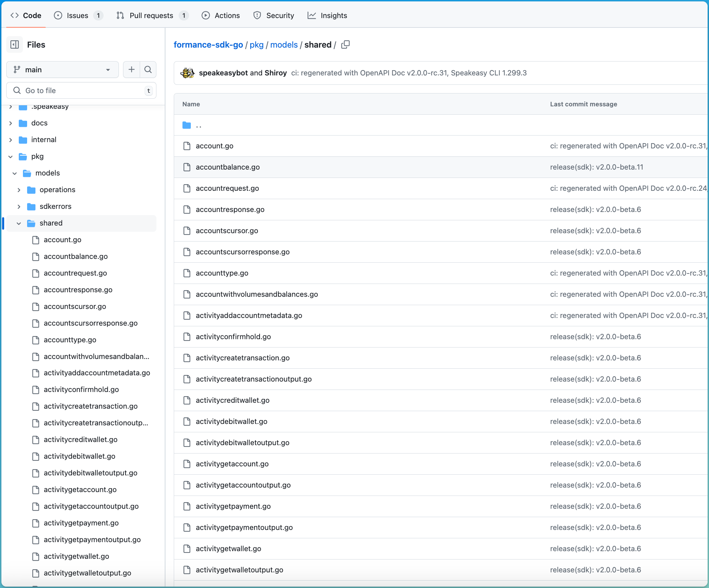Open accountbalance.go in the file list
Image resolution: width=709 pixels, height=588 pixels.
click(228, 167)
